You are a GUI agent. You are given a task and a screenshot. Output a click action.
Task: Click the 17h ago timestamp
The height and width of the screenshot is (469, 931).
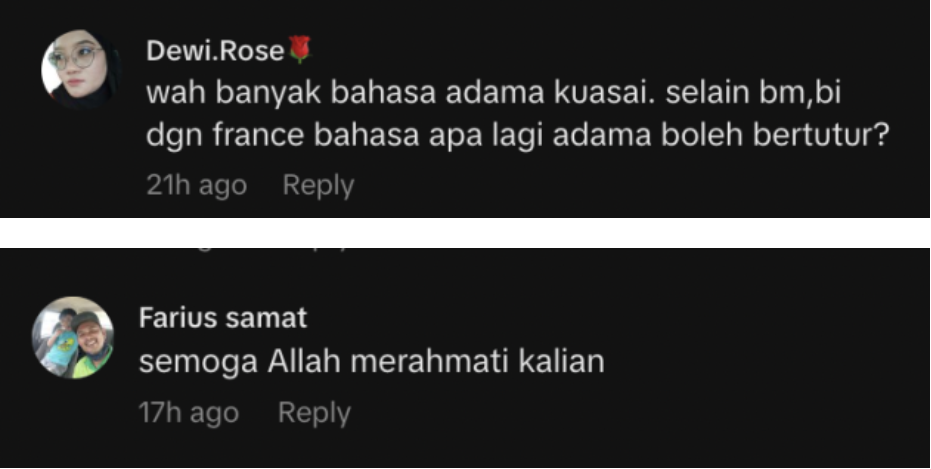click(189, 413)
